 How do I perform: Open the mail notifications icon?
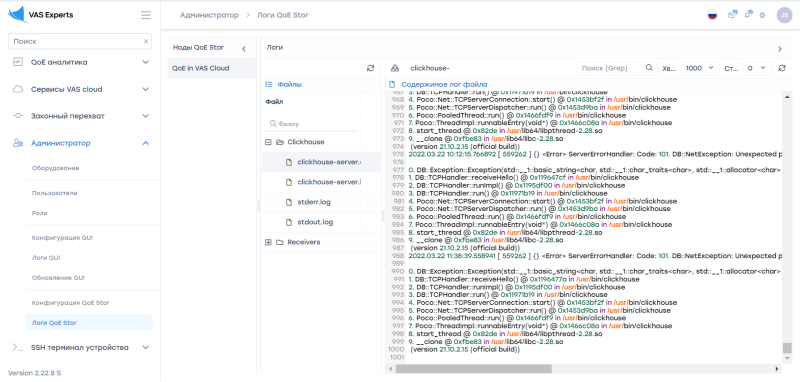(733, 15)
